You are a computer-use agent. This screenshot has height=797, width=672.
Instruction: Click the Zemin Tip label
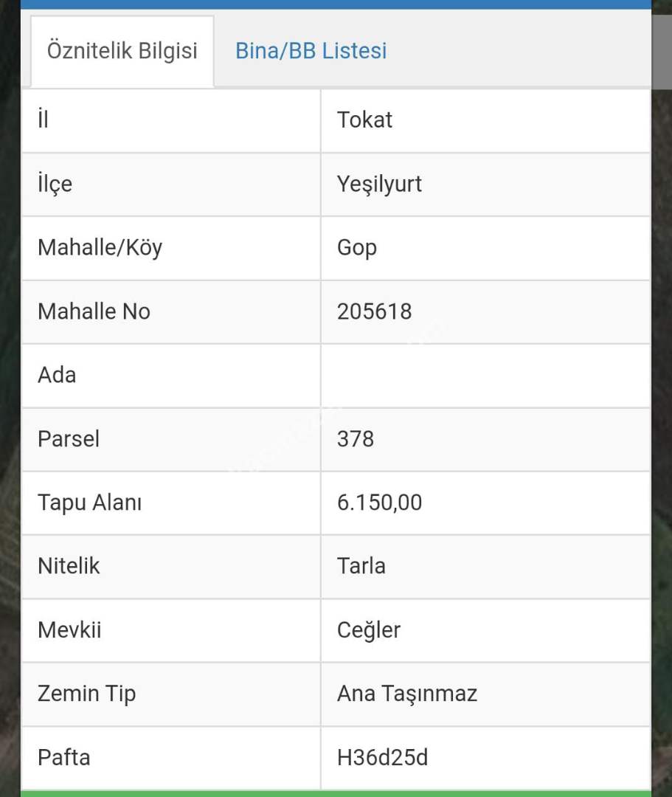tap(86, 694)
